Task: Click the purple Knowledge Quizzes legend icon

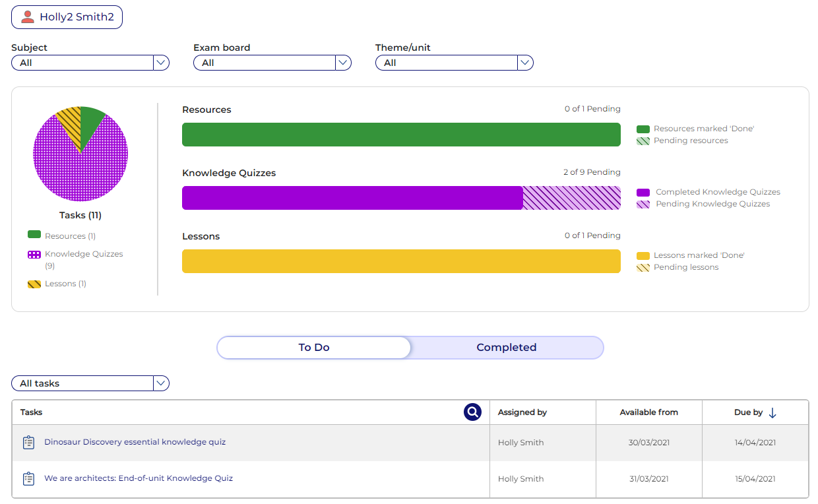Action: point(34,255)
